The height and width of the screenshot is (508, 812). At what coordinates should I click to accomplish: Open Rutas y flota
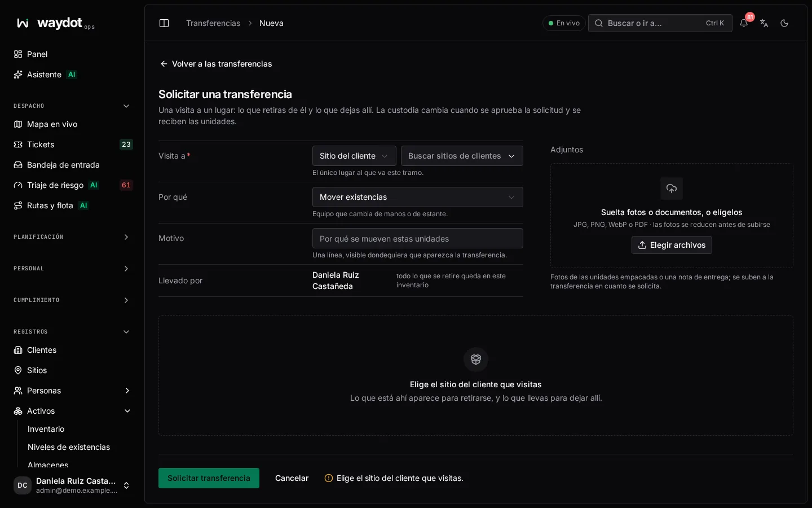(72, 205)
